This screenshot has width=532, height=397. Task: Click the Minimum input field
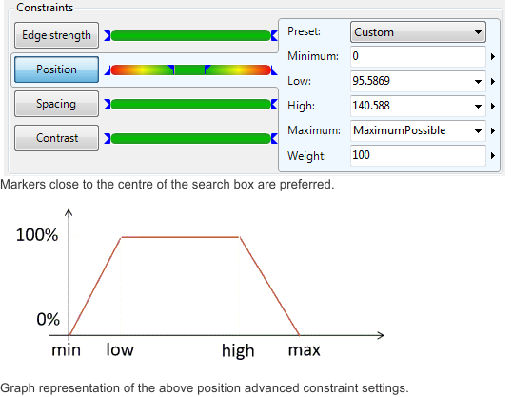pos(418,56)
